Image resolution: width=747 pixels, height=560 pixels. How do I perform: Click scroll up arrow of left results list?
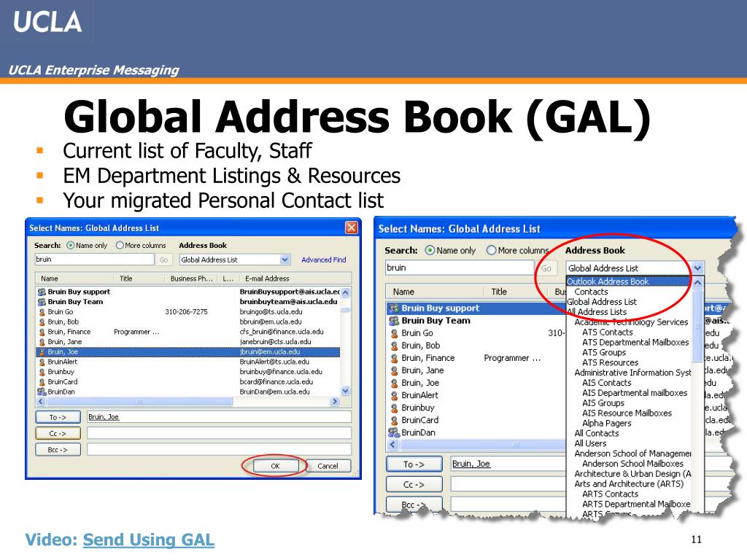[345, 292]
